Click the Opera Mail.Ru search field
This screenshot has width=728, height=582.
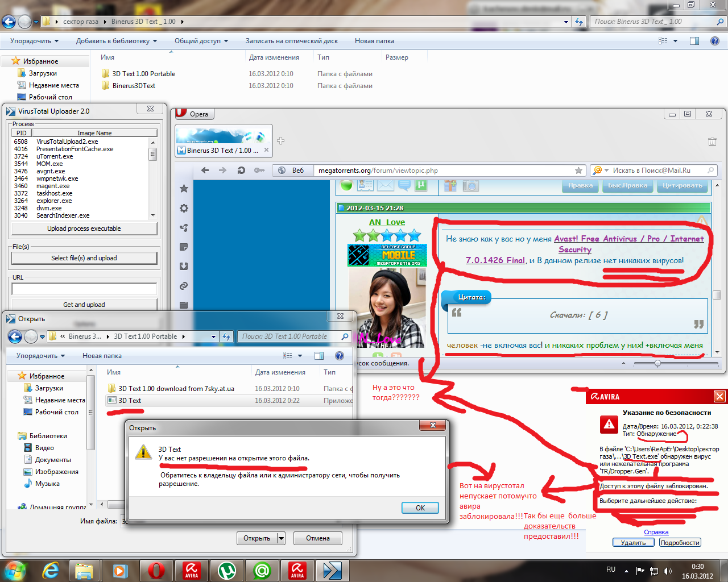(653, 171)
